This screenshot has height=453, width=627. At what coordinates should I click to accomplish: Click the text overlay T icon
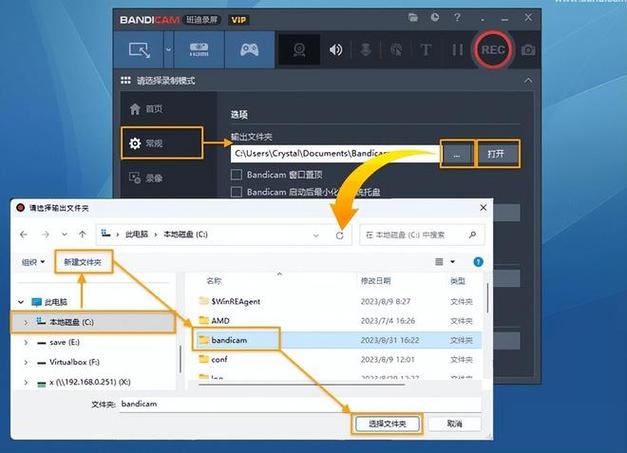(x=426, y=50)
